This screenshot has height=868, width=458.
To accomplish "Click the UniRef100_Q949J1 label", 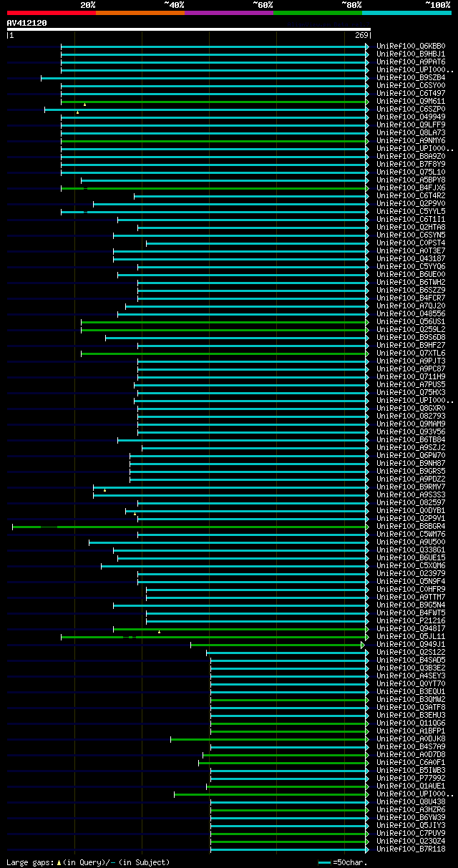I will [411, 644].
